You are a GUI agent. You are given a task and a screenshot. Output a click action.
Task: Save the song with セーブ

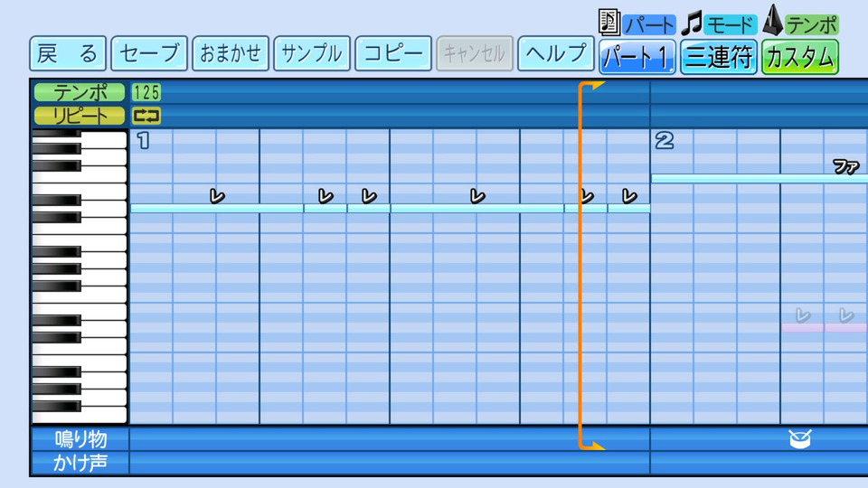point(149,53)
